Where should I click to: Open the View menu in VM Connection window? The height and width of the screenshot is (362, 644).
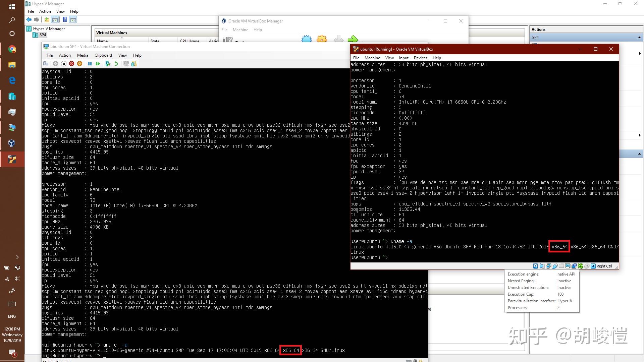tap(122, 55)
